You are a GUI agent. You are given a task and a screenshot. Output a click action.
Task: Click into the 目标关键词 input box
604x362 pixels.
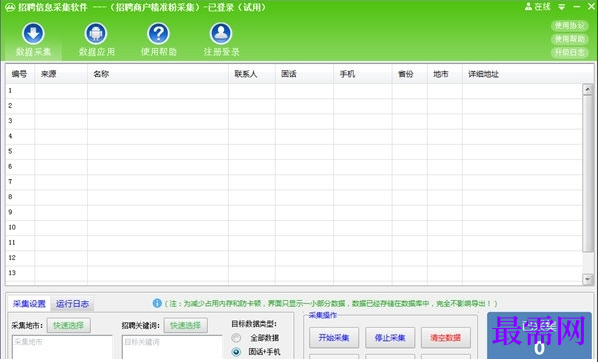coord(172,347)
